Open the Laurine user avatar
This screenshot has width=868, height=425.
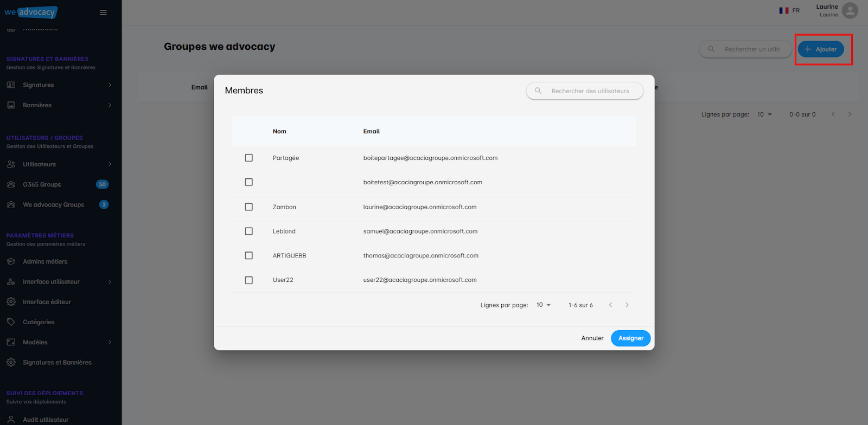[x=850, y=10]
